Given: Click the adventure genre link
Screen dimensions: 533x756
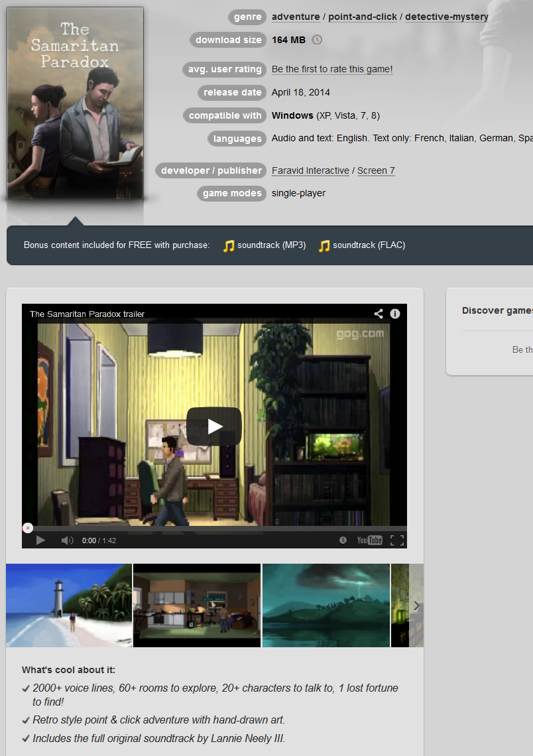Looking at the screenshot, I should point(296,17).
